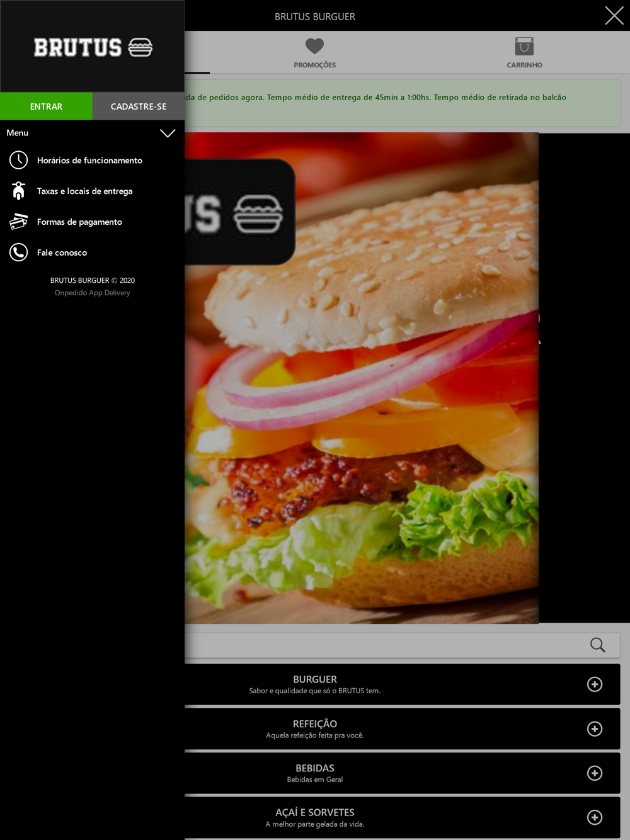Screen dimensions: 630x840
Task: Click the 'Bebidas em Geral' subtitle
Action: pos(315,780)
